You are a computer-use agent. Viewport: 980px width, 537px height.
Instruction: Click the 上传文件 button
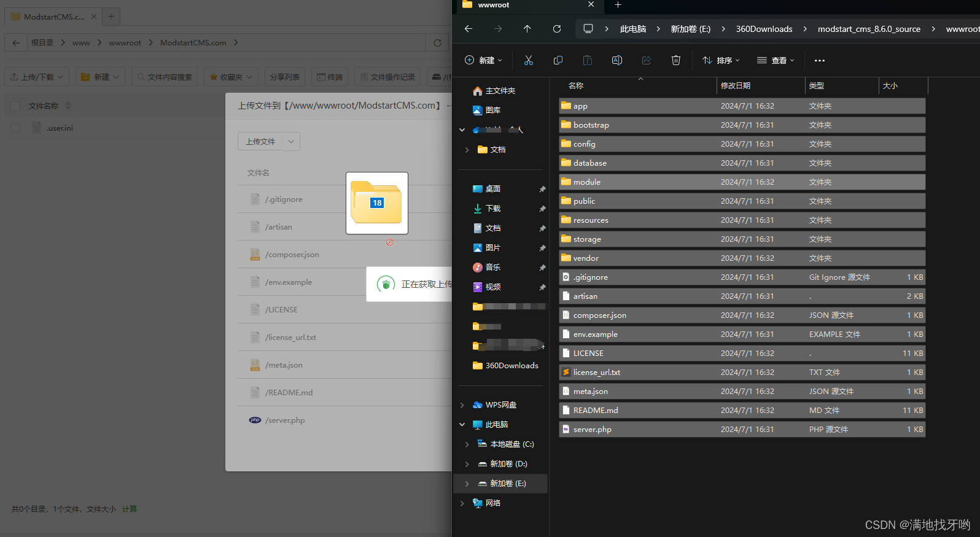coord(260,142)
